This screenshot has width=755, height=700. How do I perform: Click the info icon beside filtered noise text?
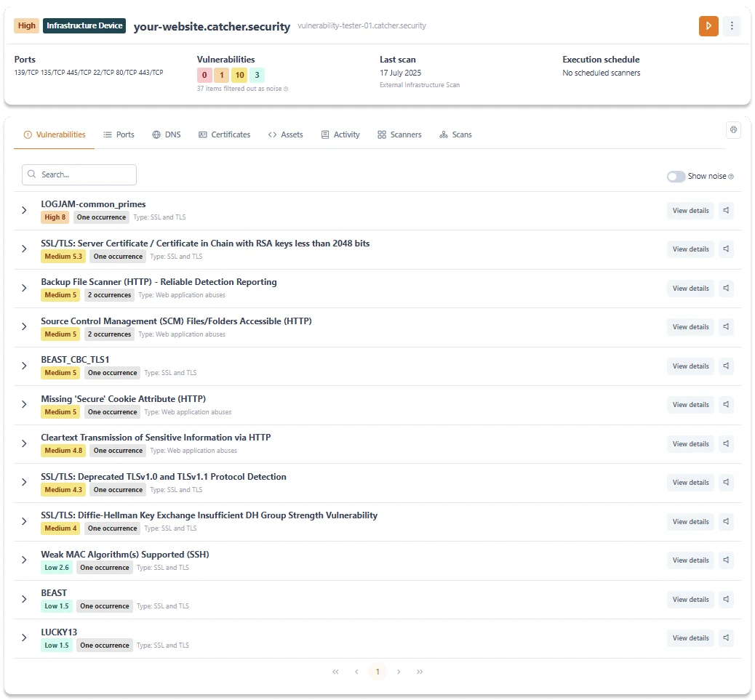click(x=286, y=89)
